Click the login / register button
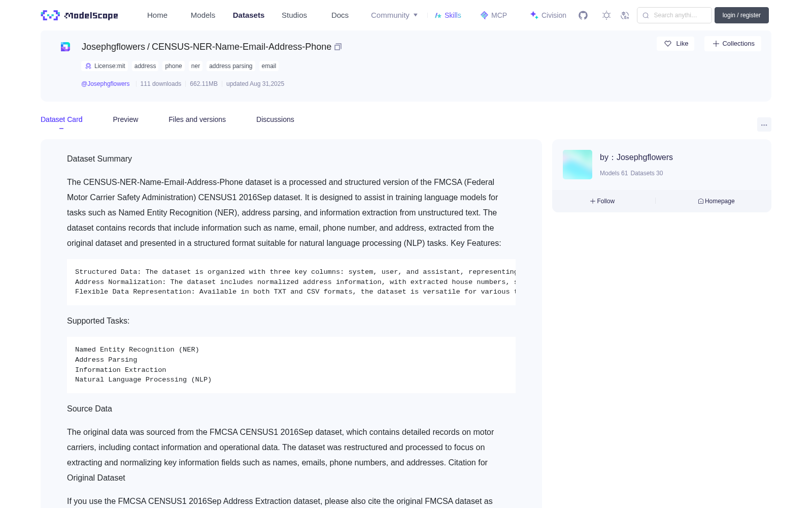 [741, 15]
